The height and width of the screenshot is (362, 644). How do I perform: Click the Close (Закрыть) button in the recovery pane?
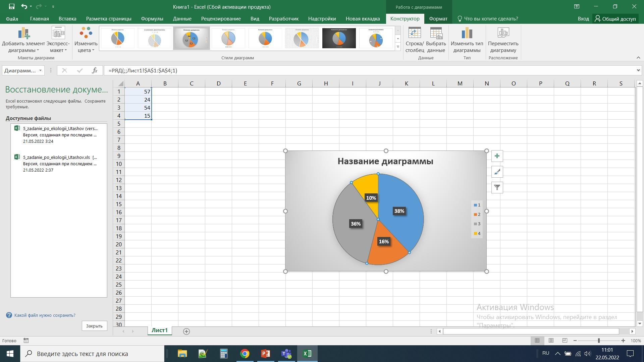pos(94,326)
